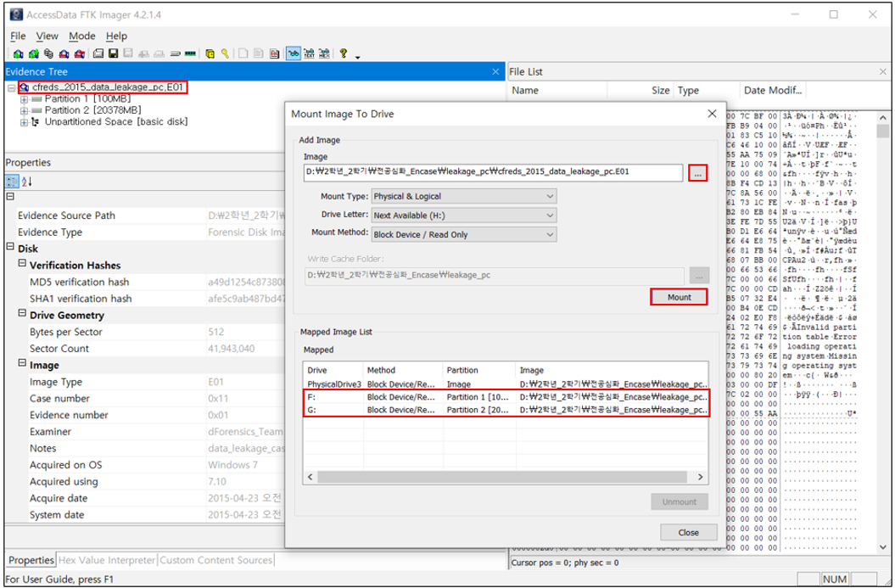Viewport: 895px width, 588px height.
Task: Switch viewer to hex mode icon
Action: [323, 53]
